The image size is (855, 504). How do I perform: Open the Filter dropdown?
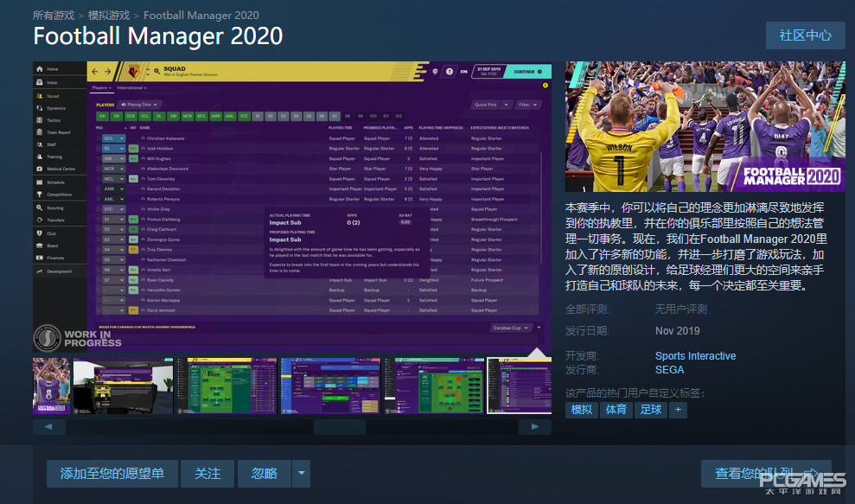click(x=527, y=105)
